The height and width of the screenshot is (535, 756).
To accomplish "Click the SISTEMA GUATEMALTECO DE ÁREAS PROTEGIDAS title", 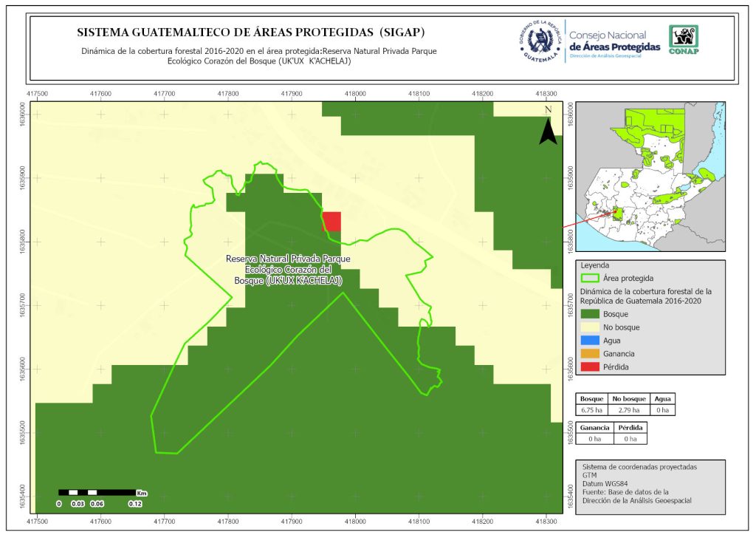I will (251, 33).
